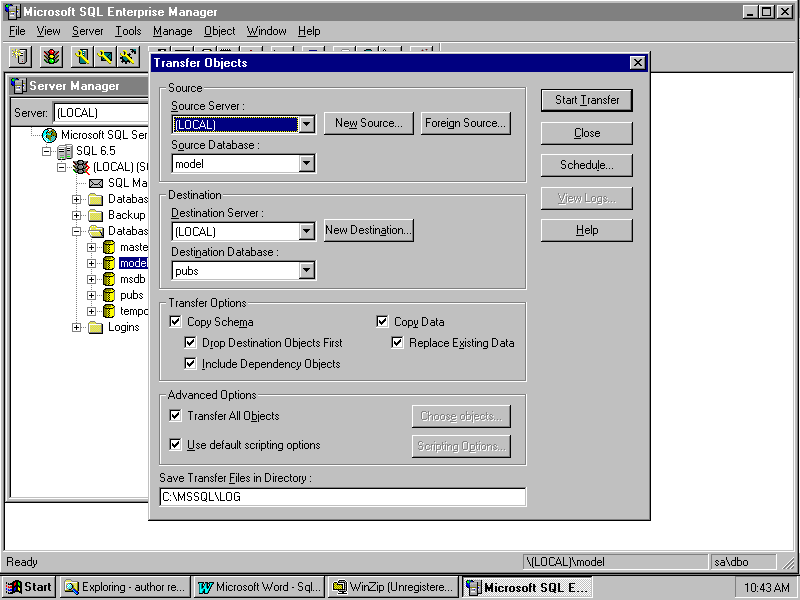Screen dimensions: 800x600
Task: Disable Replace Existing Data option
Action: tap(398, 343)
